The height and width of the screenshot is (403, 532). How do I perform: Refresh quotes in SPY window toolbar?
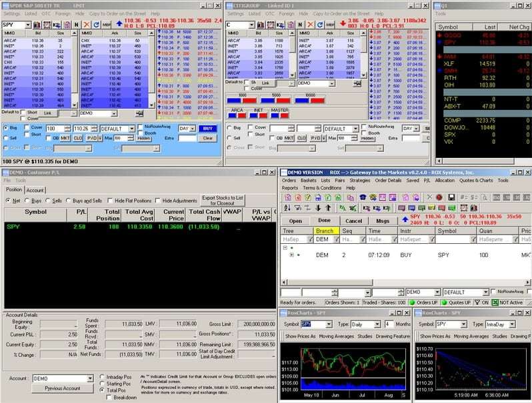(x=97, y=25)
